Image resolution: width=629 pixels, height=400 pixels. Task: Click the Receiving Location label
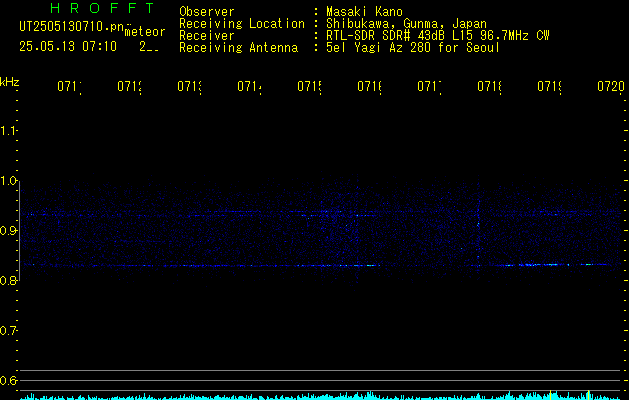(242, 24)
